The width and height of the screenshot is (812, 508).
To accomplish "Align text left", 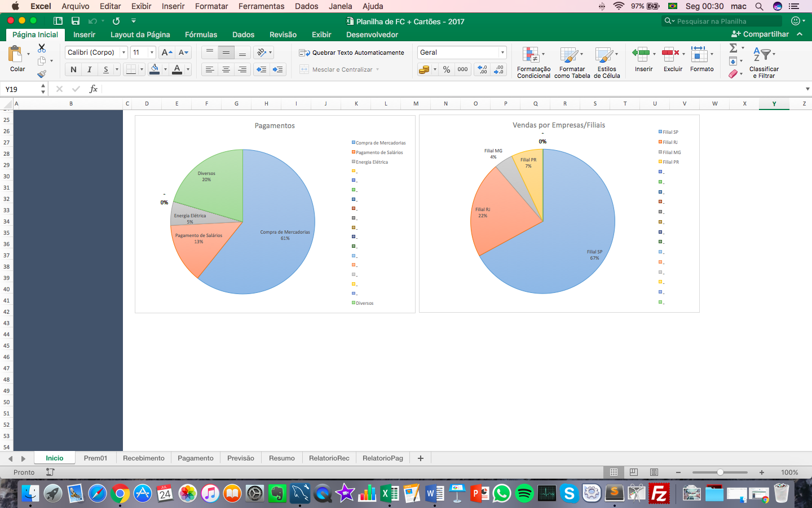I will coord(210,69).
